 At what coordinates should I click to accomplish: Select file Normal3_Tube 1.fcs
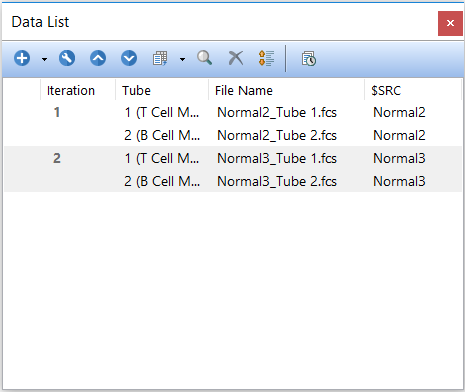click(x=277, y=158)
